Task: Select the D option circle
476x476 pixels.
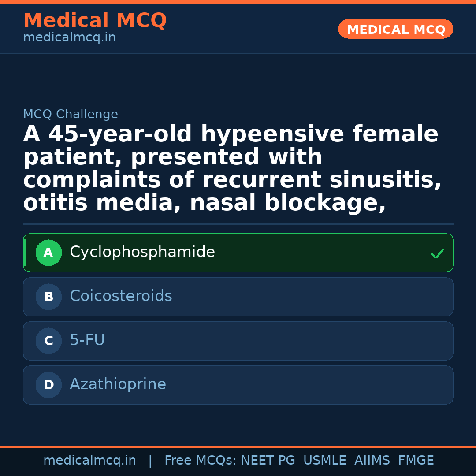Action: pyautogui.click(x=48, y=385)
